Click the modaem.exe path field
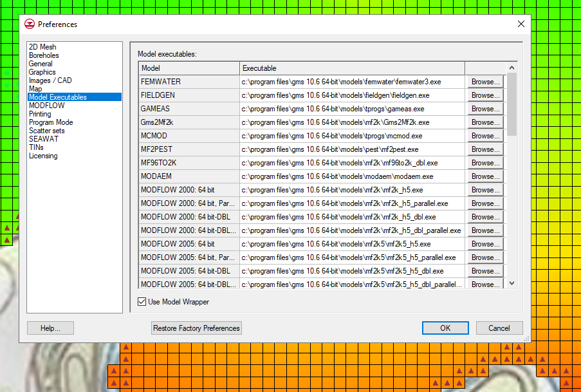Viewport: 581px width, 392px height. point(353,176)
